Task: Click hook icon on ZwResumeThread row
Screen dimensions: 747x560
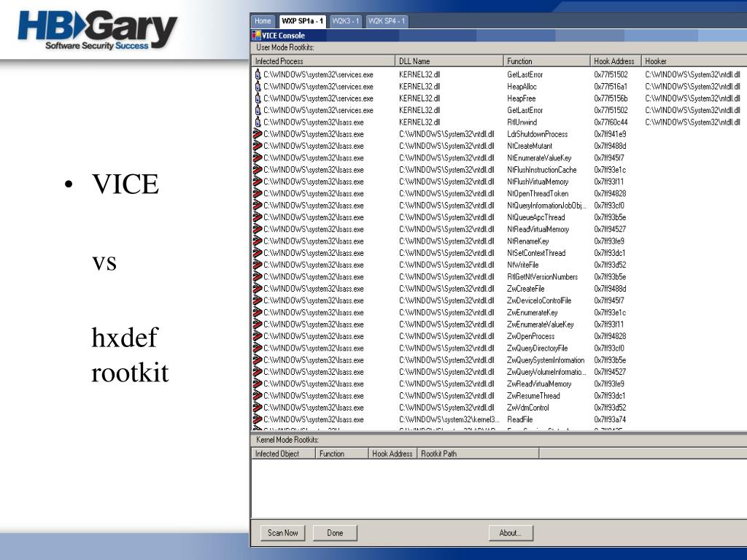Action: pyautogui.click(x=258, y=396)
